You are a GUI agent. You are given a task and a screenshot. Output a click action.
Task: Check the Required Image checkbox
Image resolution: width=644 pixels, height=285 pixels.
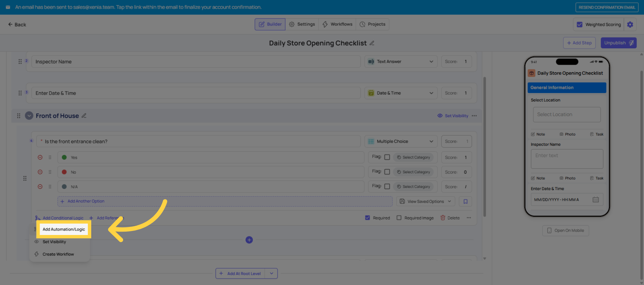(x=399, y=218)
